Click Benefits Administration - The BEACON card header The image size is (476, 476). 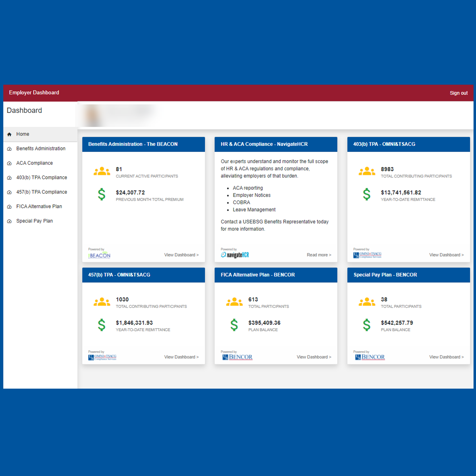point(143,144)
